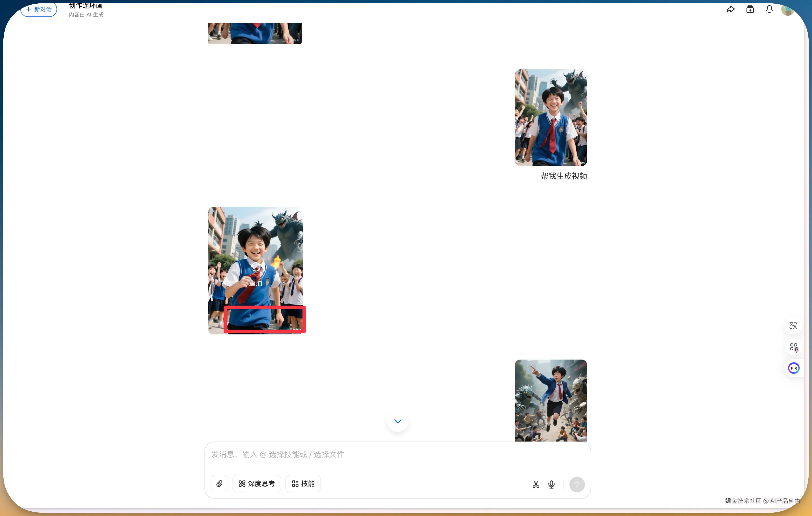The height and width of the screenshot is (516, 812).
Task: Open the uploaded image of the boy pointing among robots
Action: pos(551,400)
